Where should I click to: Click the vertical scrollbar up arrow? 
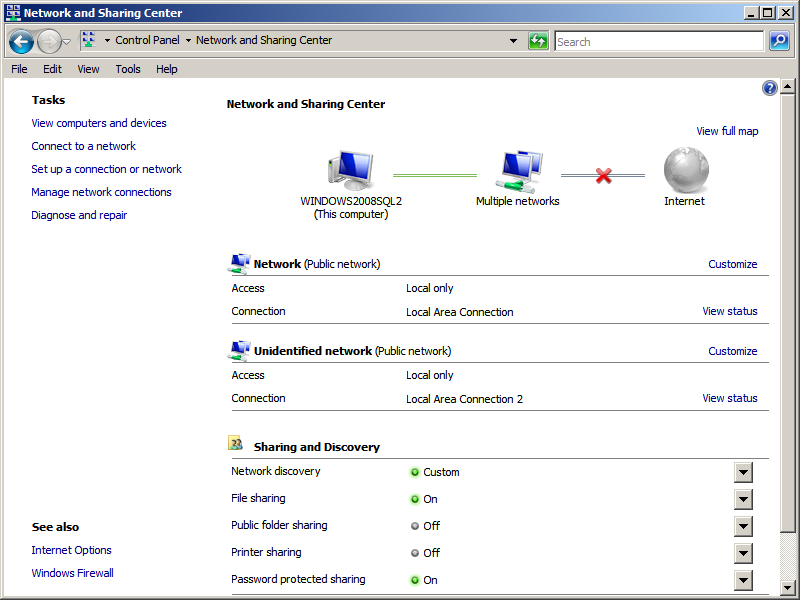(787, 87)
